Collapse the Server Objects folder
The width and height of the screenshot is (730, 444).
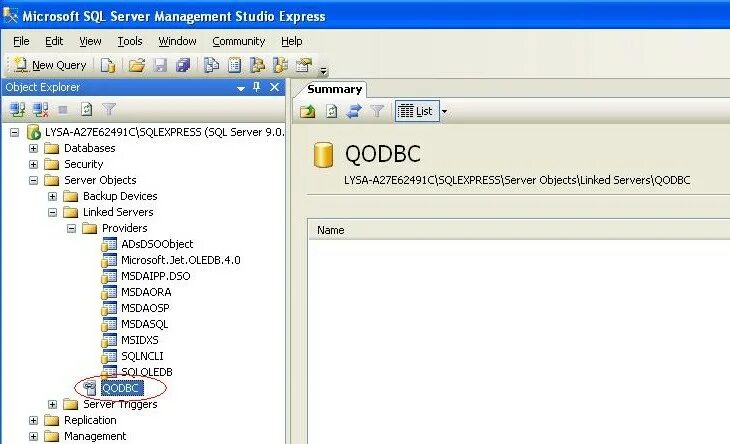coord(34,180)
